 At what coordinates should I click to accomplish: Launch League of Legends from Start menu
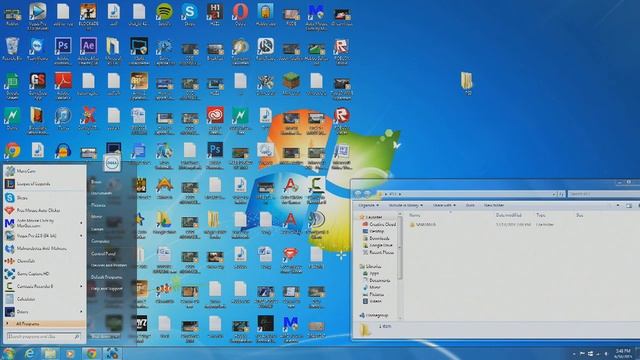(44, 184)
